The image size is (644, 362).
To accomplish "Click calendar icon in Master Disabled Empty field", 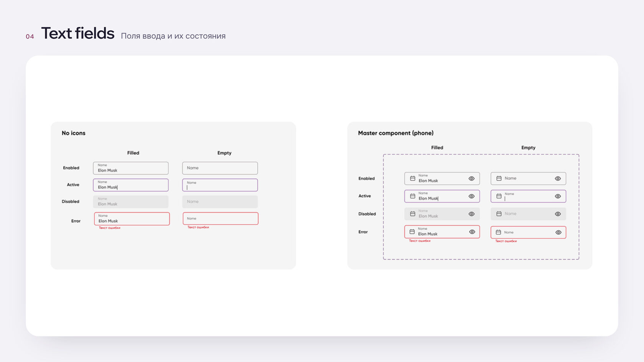I will [x=499, y=214].
